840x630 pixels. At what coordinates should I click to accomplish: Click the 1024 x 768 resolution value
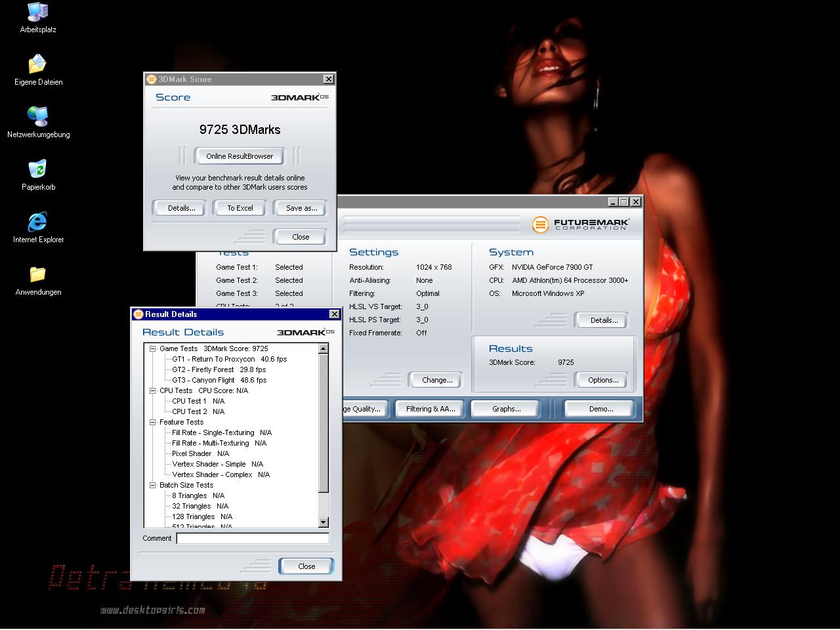click(x=434, y=267)
